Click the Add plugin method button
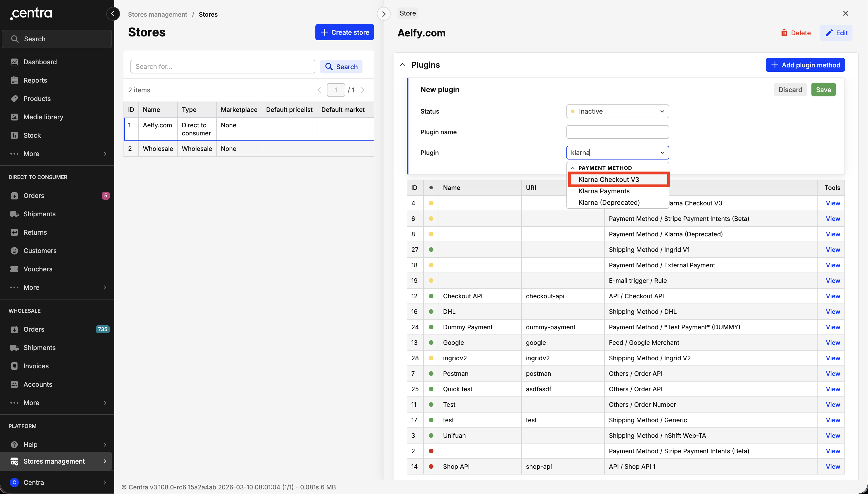868x494 pixels. coord(805,65)
